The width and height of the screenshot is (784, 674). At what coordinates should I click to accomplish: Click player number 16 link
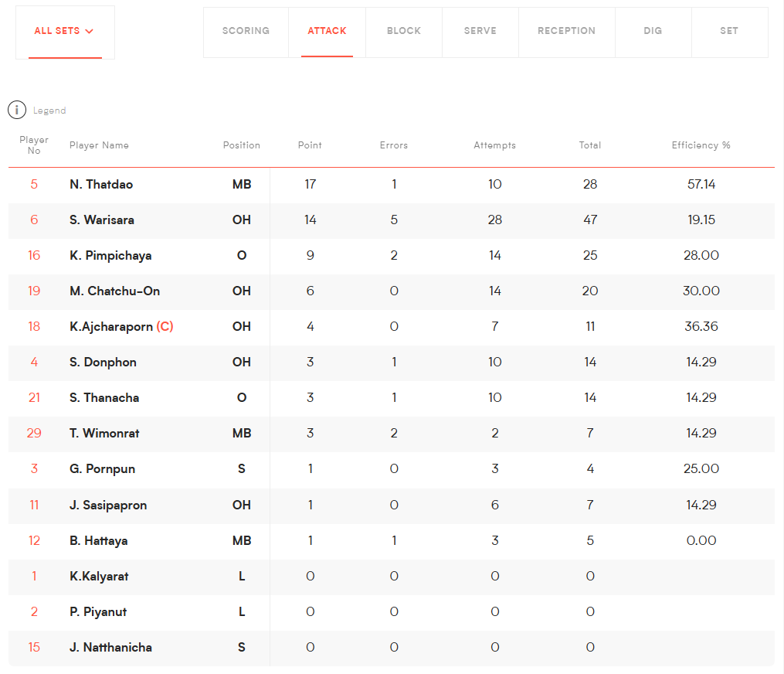tap(34, 256)
